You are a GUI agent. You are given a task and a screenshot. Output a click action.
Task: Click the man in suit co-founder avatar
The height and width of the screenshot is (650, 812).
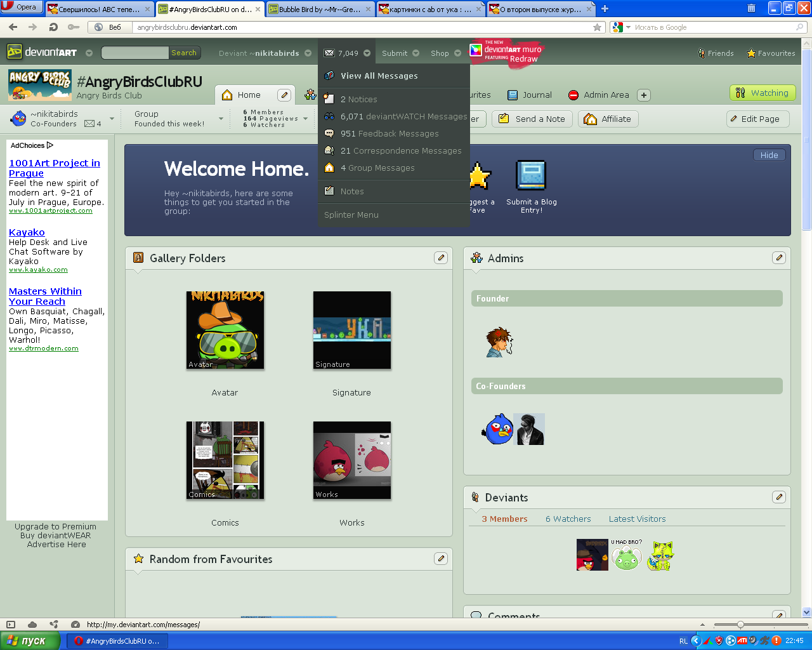pyautogui.click(x=529, y=429)
